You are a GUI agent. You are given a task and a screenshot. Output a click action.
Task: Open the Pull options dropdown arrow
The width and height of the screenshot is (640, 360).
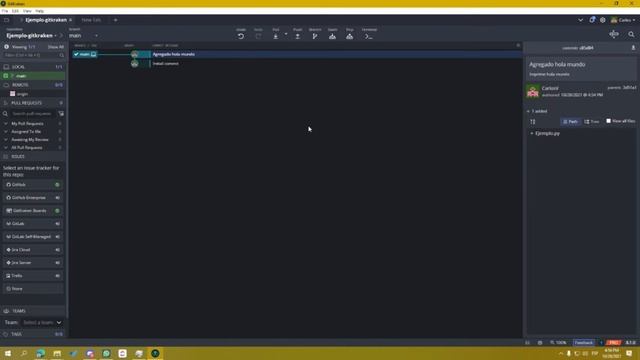point(286,34)
